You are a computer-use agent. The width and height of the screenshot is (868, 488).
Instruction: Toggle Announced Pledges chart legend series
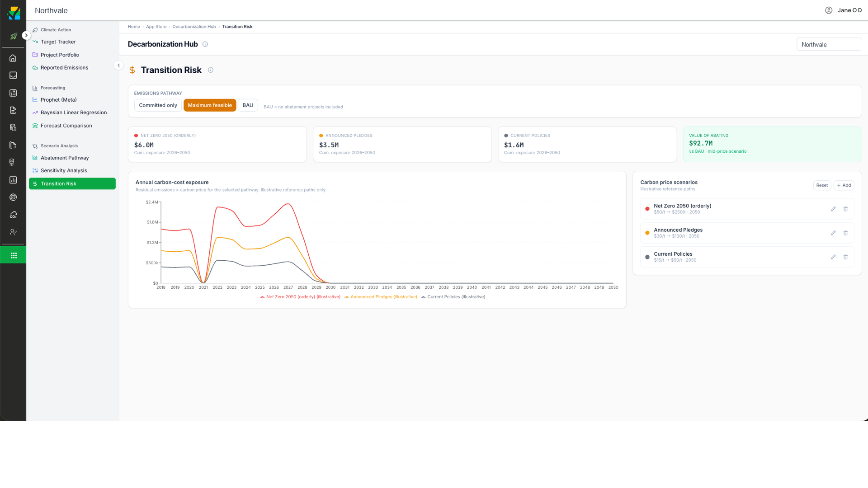(381, 297)
